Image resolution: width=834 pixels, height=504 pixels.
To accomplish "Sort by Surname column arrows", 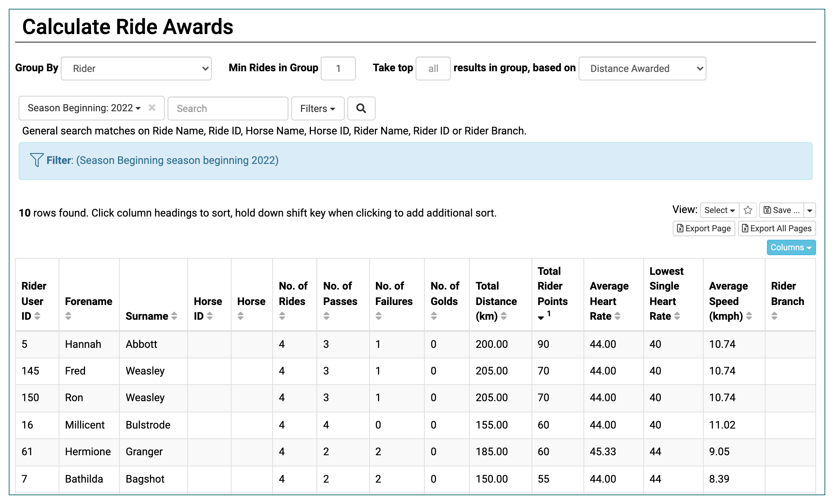I will pyautogui.click(x=174, y=316).
